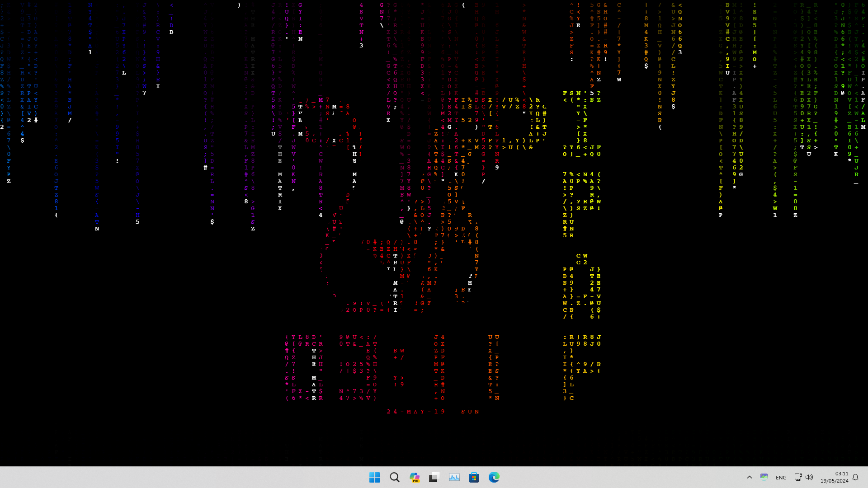The width and height of the screenshot is (868, 488).
Task: Open taskbar Search
Action: (x=394, y=477)
